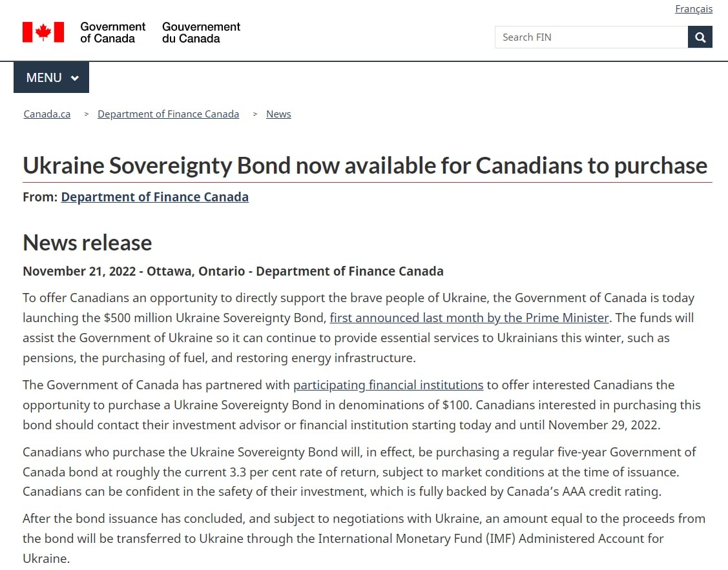
Task: Open 'first announced last month by the Prime Minister' link
Action: point(469,318)
